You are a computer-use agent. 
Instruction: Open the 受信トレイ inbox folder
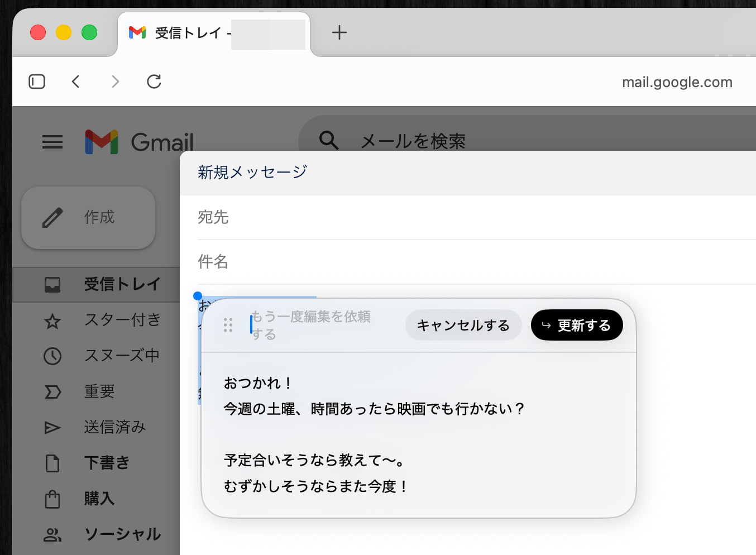coord(122,284)
